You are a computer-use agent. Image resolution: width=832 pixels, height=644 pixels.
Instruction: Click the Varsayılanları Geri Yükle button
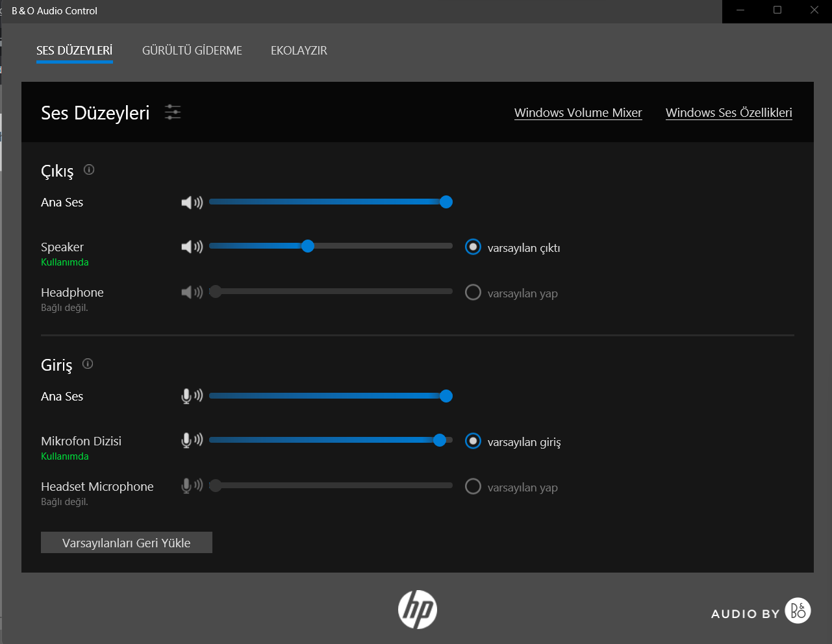click(x=127, y=543)
